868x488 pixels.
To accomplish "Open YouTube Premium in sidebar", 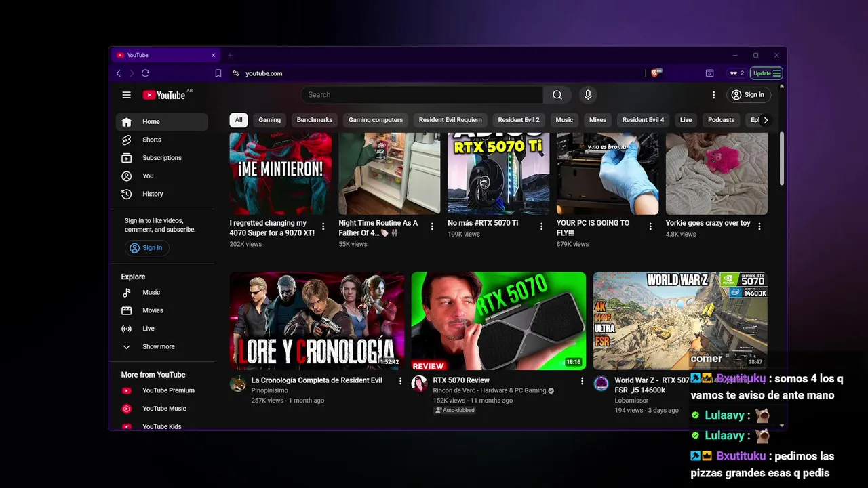I will pyautogui.click(x=162, y=390).
